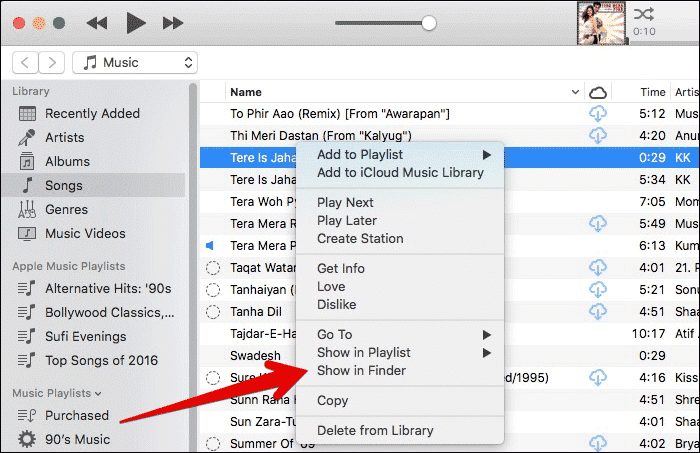
Task: Sort by the Name column header
Action: click(246, 92)
